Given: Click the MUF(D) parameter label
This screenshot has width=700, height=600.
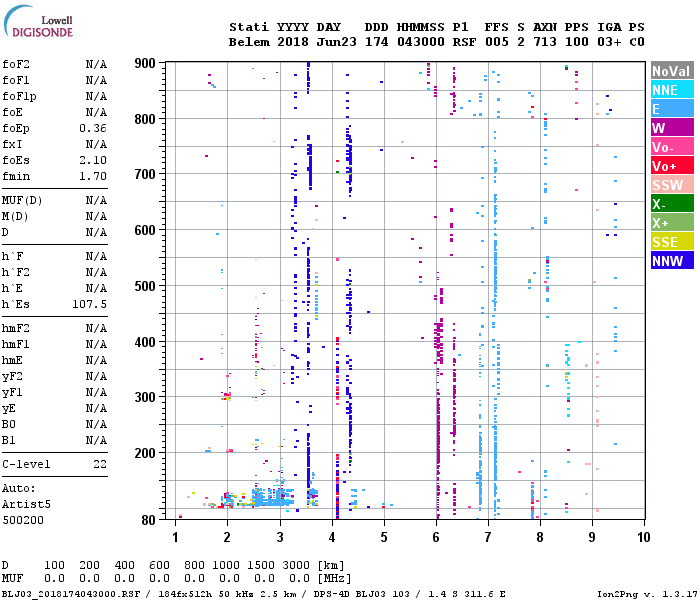Looking at the screenshot, I should pyautogui.click(x=22, y=200).
